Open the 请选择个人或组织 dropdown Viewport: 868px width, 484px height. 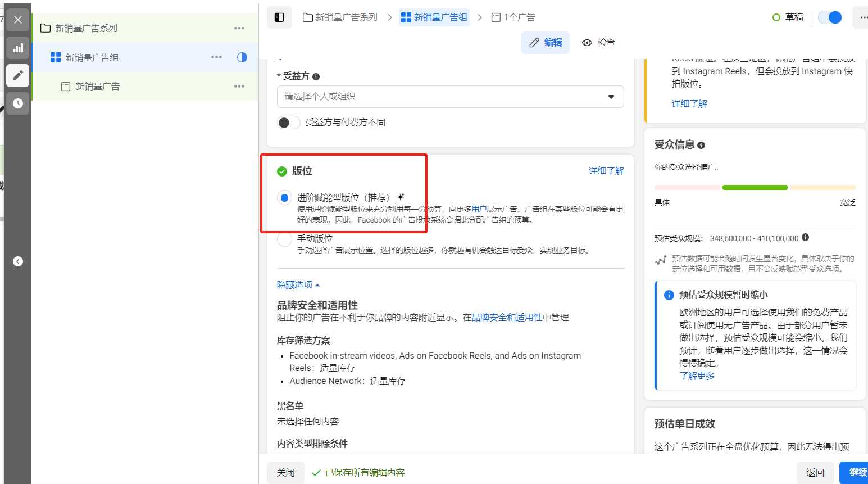(451, 97)
